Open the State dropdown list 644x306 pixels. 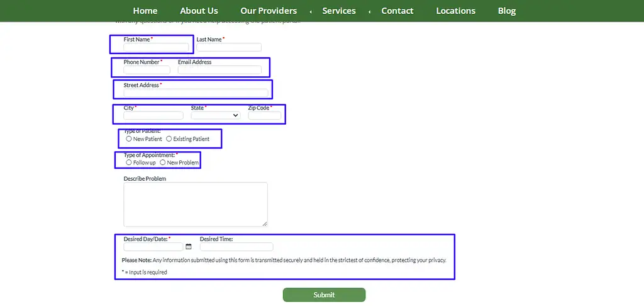[x=216, y=116]
